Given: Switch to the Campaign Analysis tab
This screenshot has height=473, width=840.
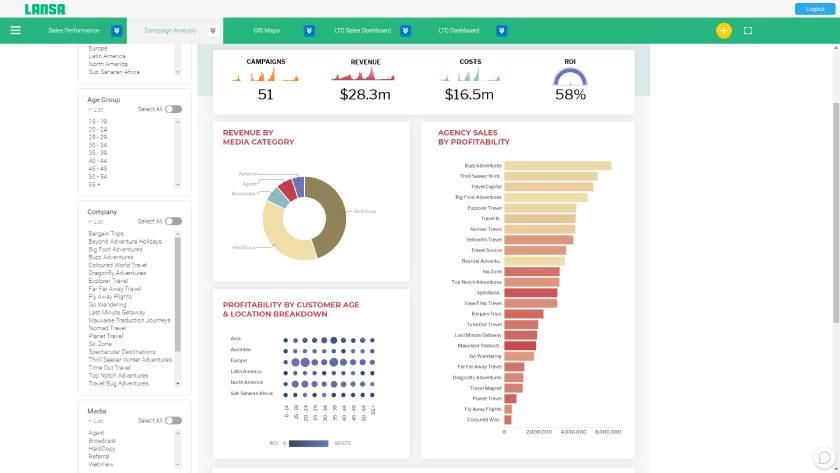Looking at the screenshot, I should pyautogui.click(x=170, y=31).
